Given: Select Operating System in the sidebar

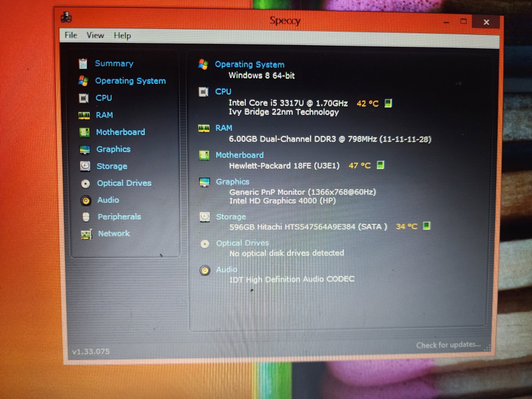Looking at the screenshot, I should click(x=130, y=81).
